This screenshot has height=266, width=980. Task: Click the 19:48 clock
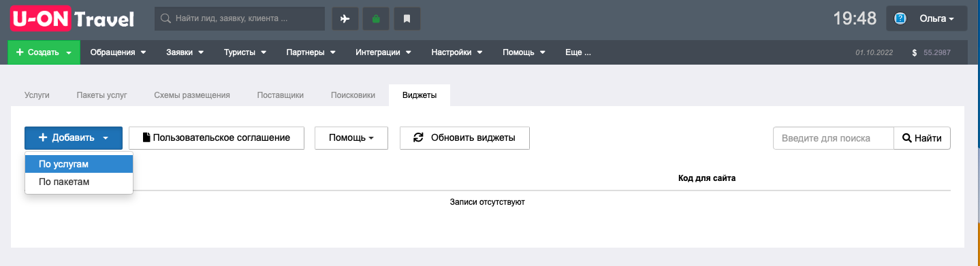tap(855, 19)
